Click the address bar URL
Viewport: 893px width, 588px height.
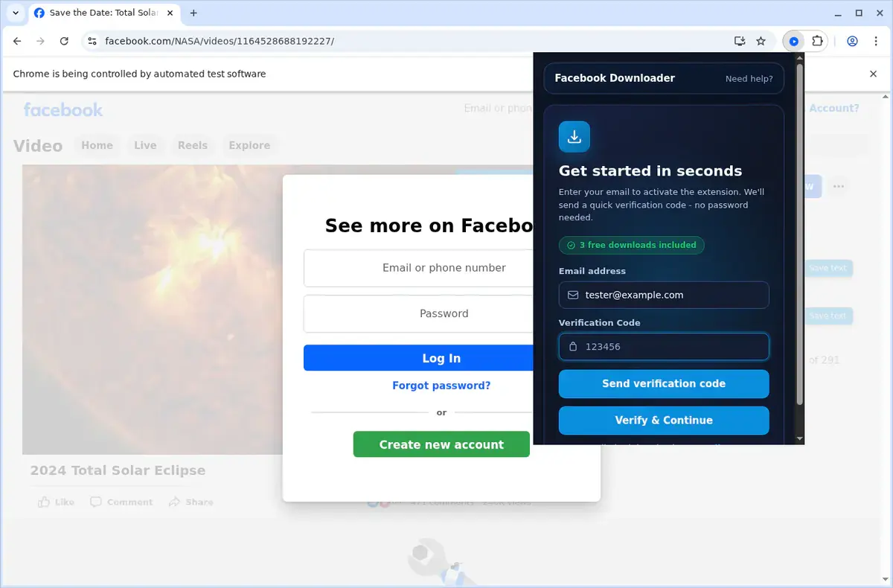(x=220, y=42)
